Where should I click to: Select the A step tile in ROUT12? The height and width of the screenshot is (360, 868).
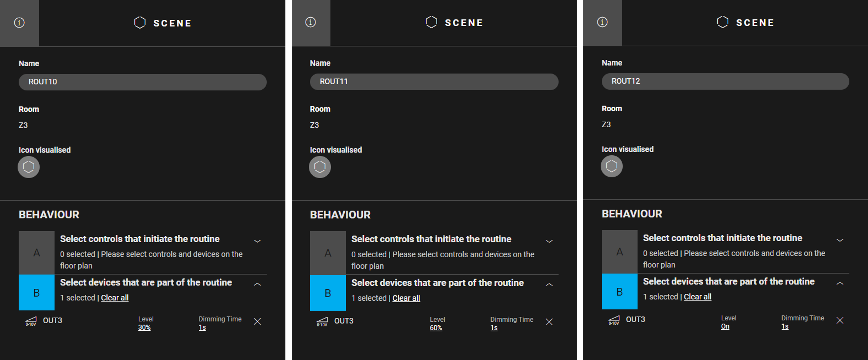click(x=620, y=252)
